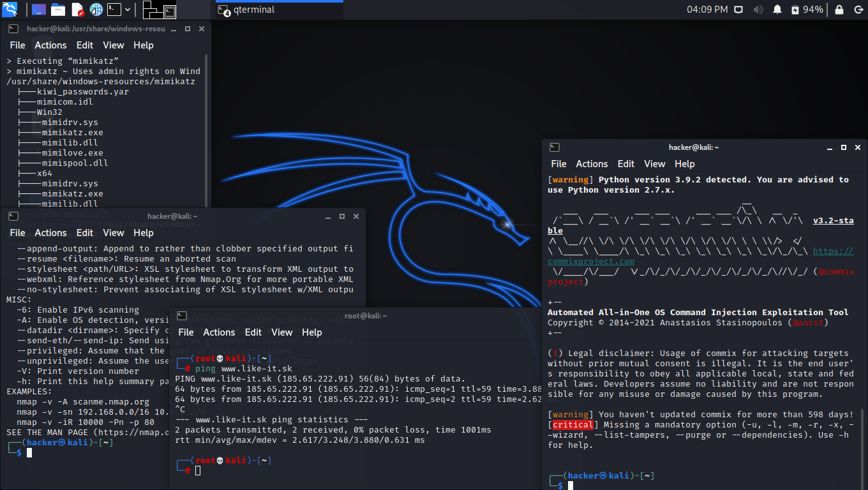Click the EXAMPLES: heading in the nmap help

coord(29,392)
